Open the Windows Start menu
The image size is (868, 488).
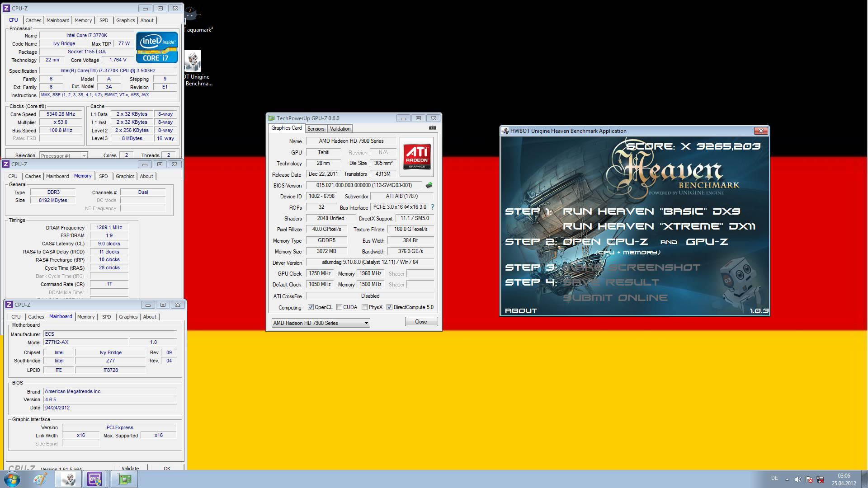(12, 479)
